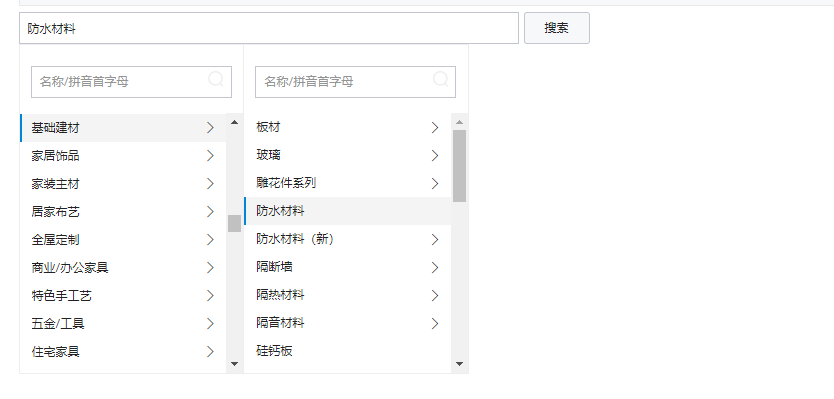Click the up arrow of the right list scrollbar
The image size is (834, 399).
(460, 122)
